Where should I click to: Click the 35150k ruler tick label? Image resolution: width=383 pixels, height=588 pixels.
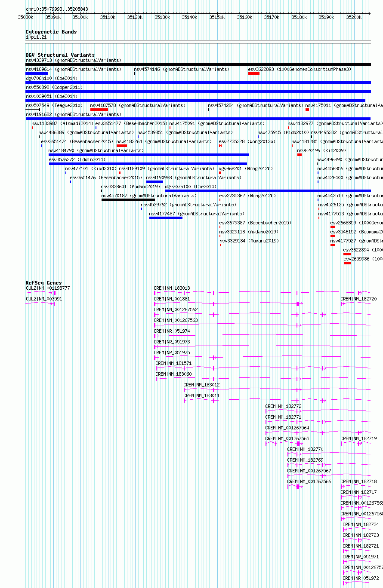[x=217, y=17]
